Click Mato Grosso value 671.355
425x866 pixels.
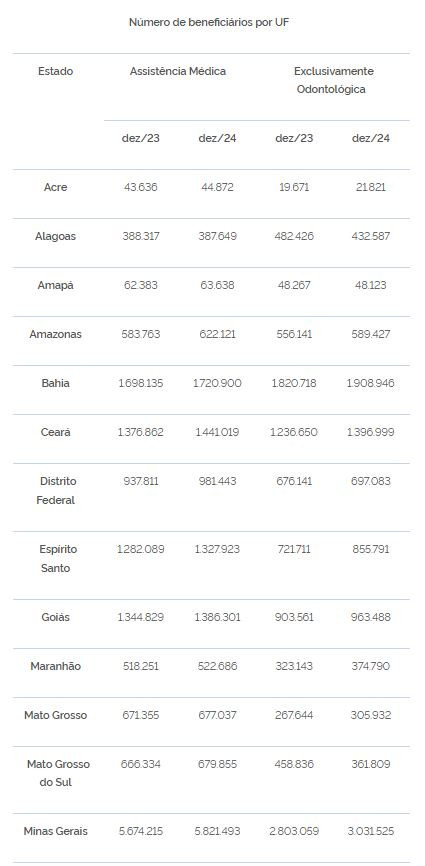pyautogui.click(x=141, y=715)
